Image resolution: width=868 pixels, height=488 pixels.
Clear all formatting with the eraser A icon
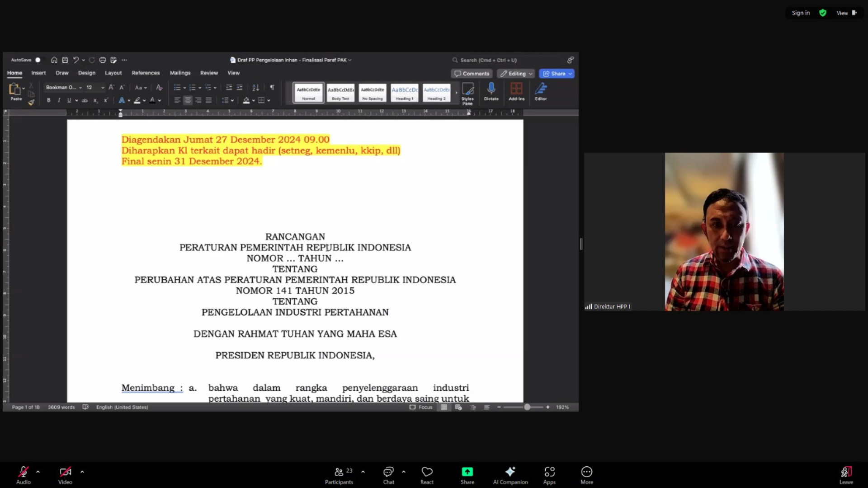159,87
